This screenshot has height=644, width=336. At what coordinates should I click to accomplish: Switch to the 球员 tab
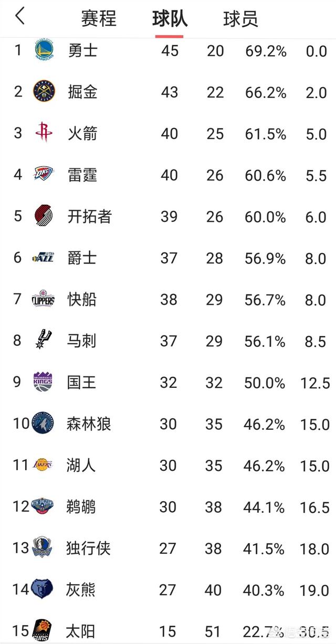[x=240, y=19]
